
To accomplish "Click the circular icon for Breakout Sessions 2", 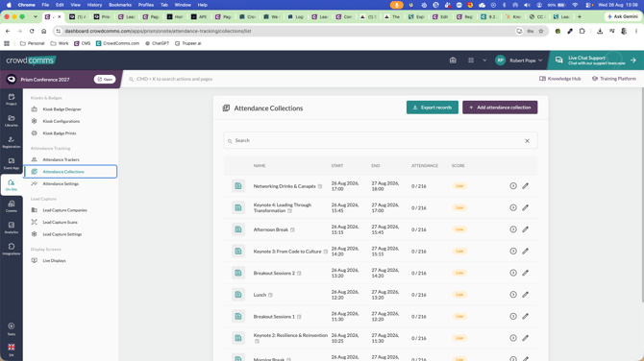I will click(x=513, y=273).
